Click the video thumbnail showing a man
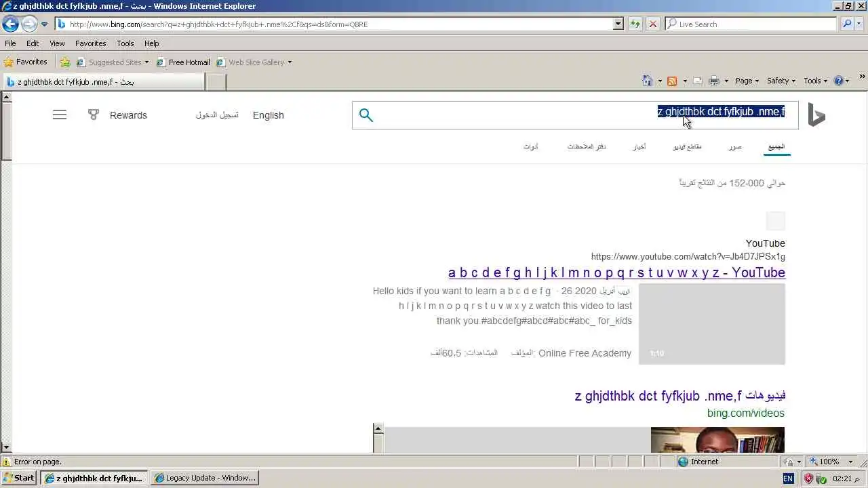868x488 pixels. click(717, 439)
